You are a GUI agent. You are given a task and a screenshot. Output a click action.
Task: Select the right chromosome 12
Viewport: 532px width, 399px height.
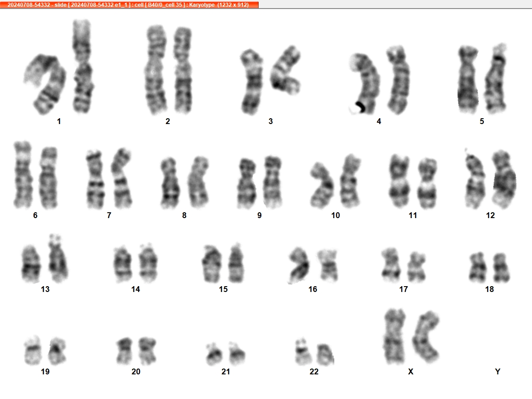pyautogui.click(x=505, y=179)
